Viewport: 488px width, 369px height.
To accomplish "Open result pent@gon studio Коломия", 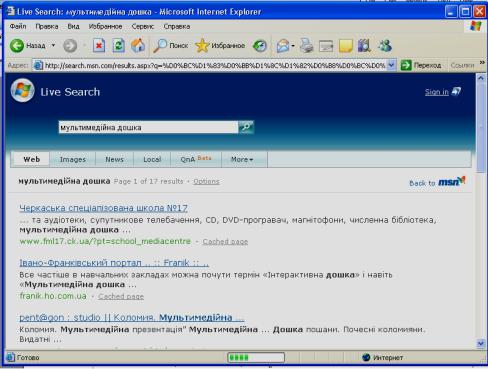I will pos(132,317).
